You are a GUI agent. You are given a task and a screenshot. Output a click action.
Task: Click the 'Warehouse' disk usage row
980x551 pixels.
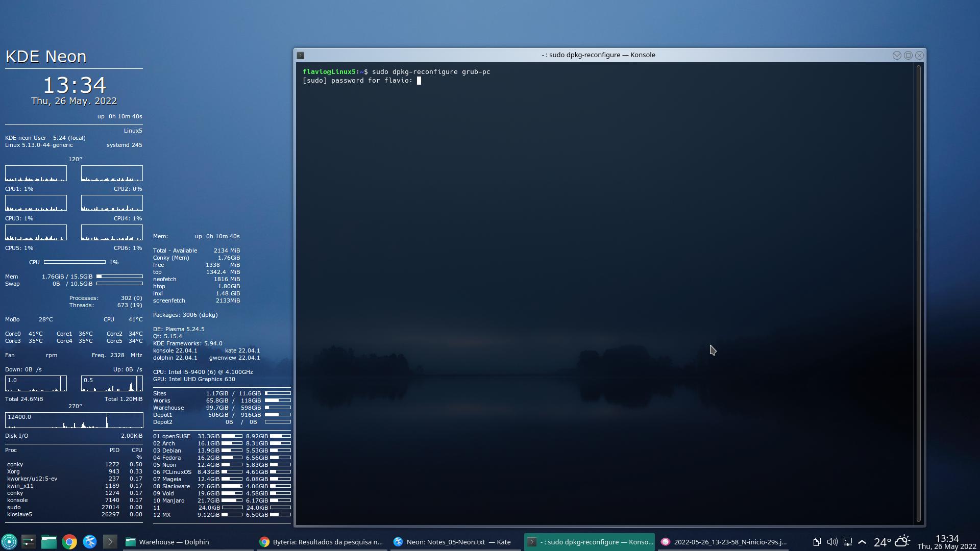tap(222, 408)
